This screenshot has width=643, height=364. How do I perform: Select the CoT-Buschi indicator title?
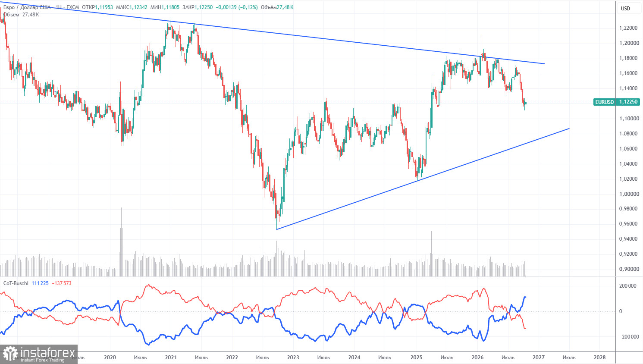click(x=16, y=283)
